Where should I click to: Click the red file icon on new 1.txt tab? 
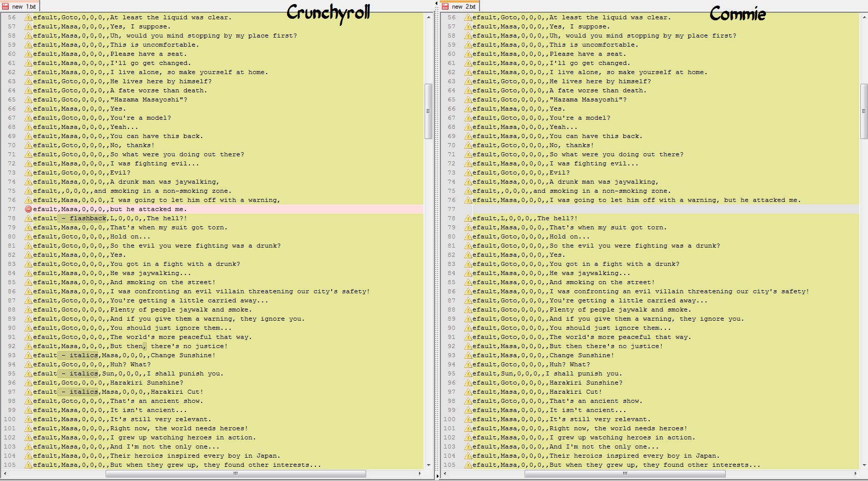point(6,7)
